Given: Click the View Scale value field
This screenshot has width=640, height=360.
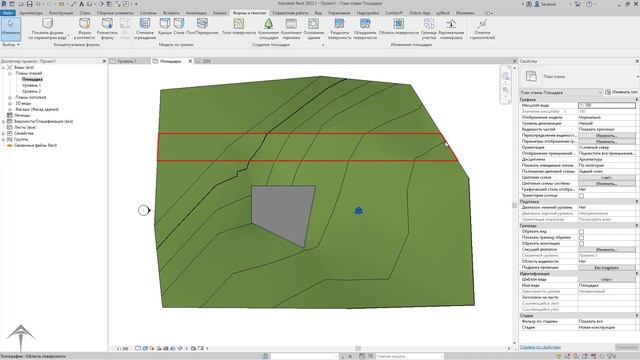Looking at the screenshot, I should 607,105.
